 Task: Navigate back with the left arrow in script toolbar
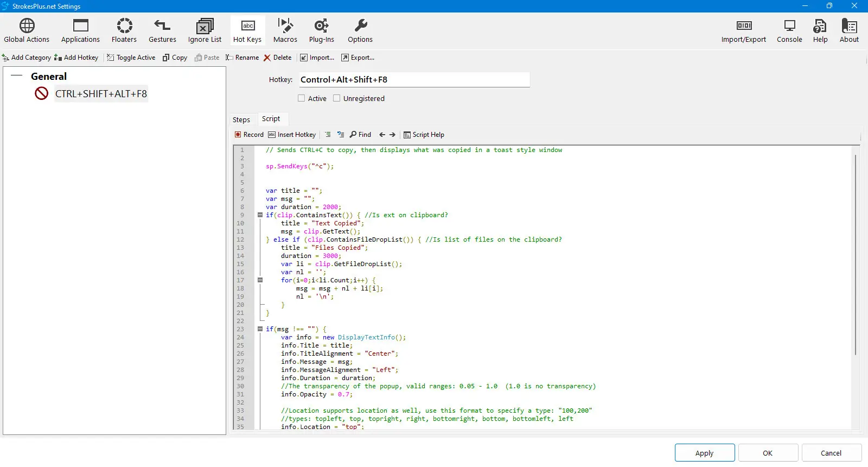coord(382,135)
